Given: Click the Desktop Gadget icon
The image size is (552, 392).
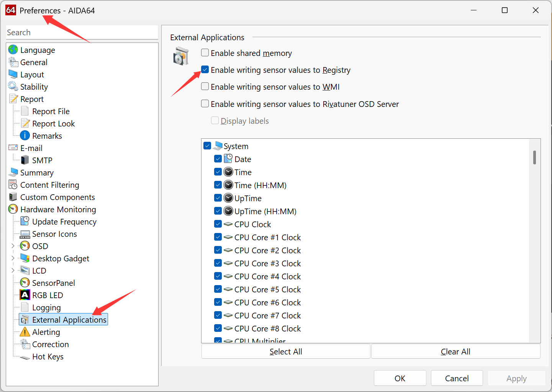Looking at the screenshot, I should point(25,258).
